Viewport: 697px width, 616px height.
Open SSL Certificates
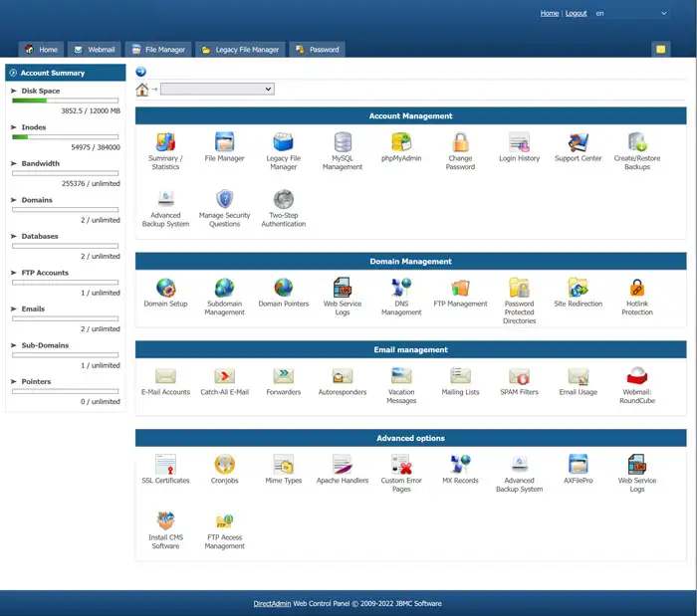[165, 469]
